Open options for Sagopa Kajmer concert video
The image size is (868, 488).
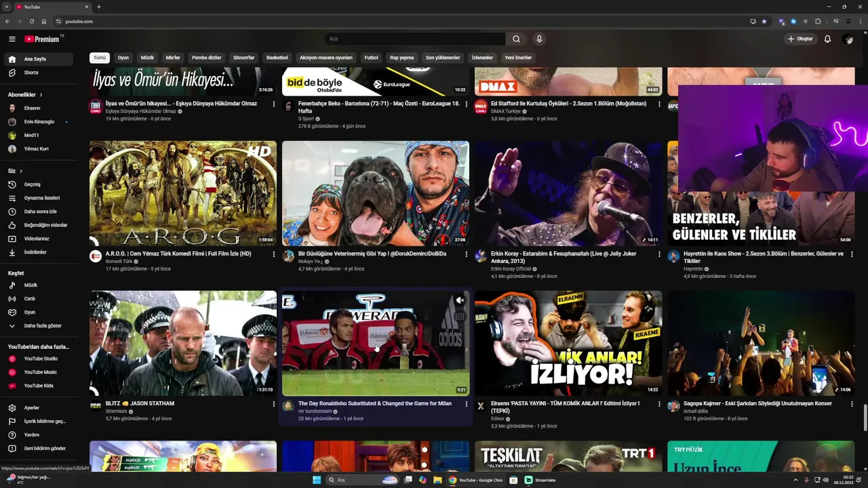[x=851, y=404]
